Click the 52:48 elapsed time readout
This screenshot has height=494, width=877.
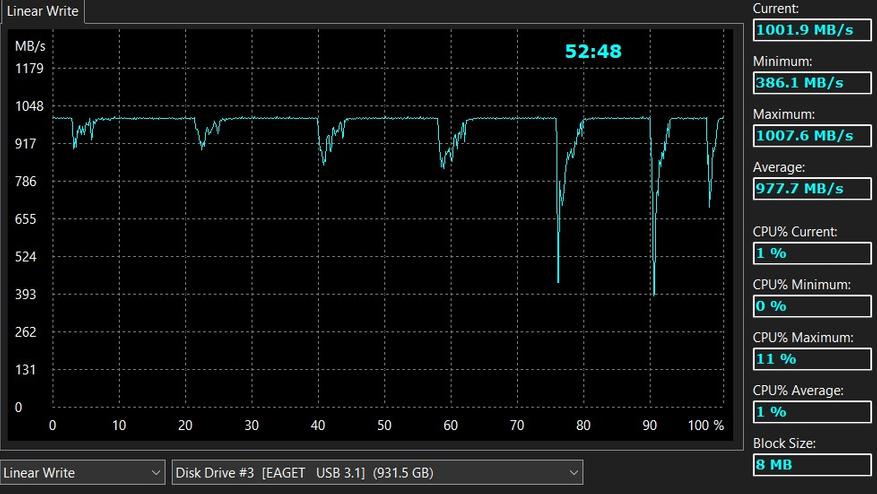pyautogui.click(x=593, y=51)
